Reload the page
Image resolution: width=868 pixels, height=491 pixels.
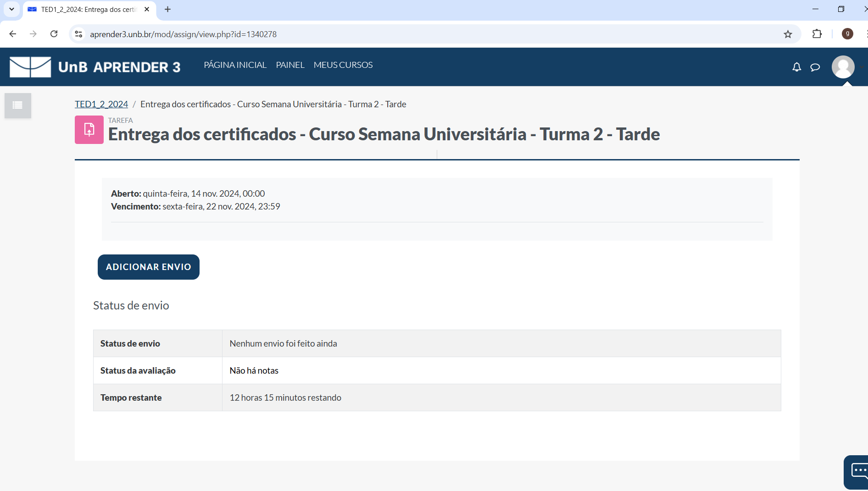pos(54,34)
